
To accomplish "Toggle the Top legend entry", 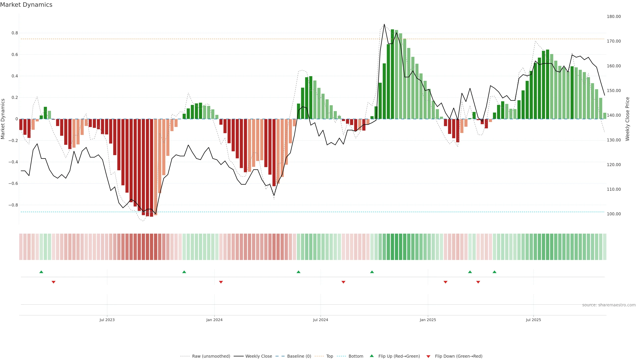I will tap(330, 356).
